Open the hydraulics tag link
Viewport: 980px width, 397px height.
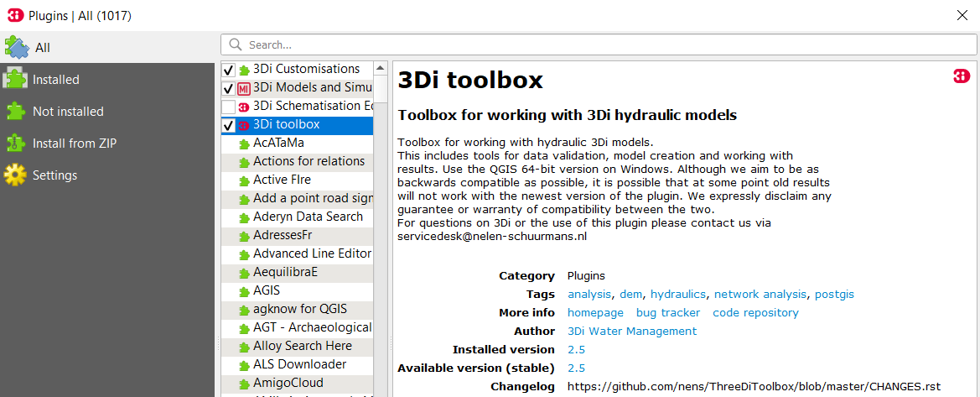(678, 295)
